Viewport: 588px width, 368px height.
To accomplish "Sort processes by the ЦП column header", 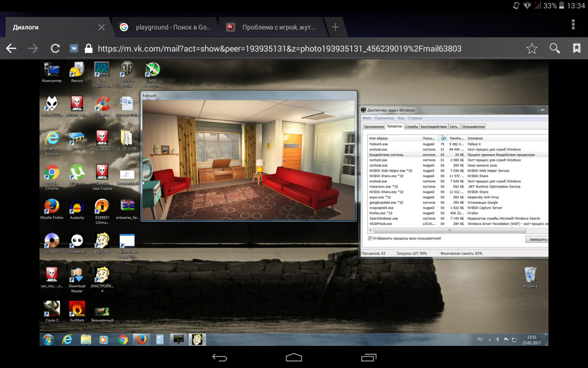I will [443, 138].
